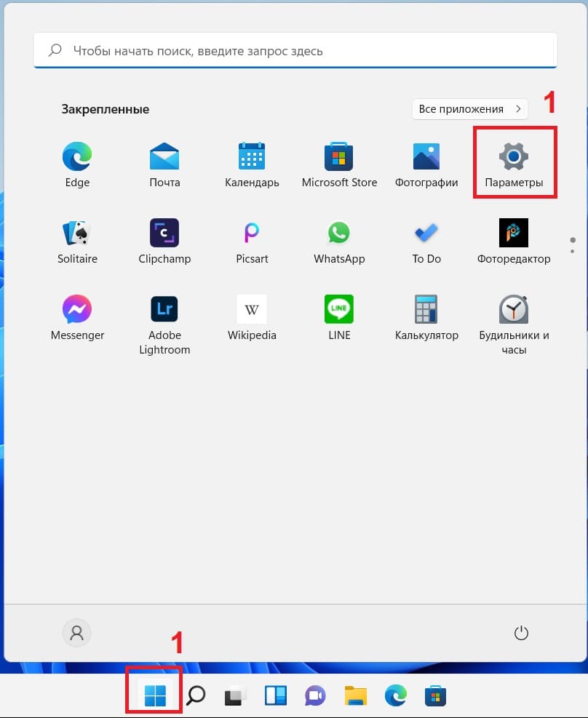Image resolution: width=588 pixels, height=718 pixels.
Task: Open Будильники и часы app
Action: [514, 324]
